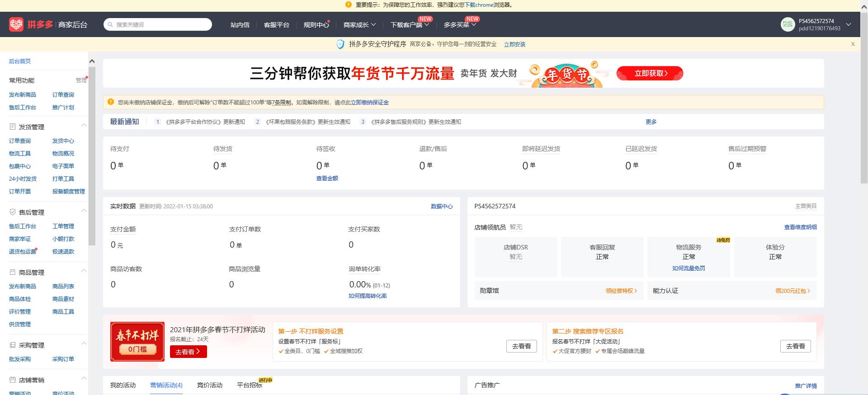Image resolution: width=868 pixels, height=395 pixels.
Task: Click 更多 notifications link
Action: click(651, 122)
